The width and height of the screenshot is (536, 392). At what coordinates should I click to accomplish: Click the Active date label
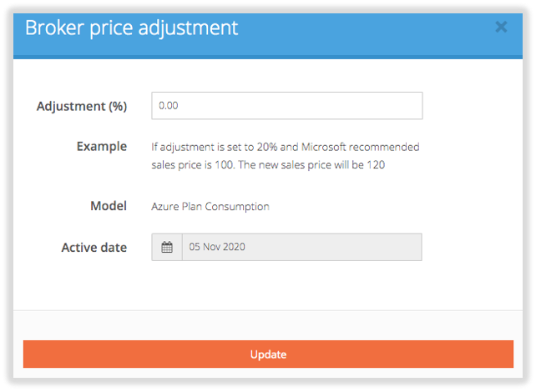(x=94, y=247)
